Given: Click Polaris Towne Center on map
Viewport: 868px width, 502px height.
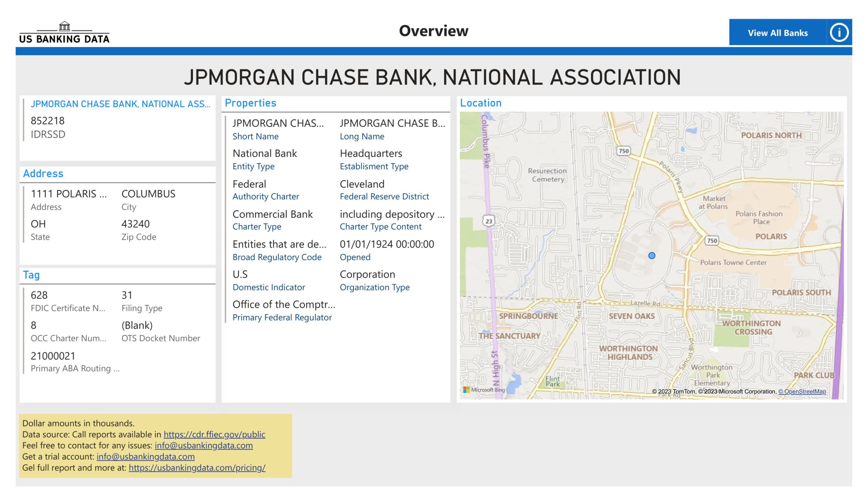Looking at the screenshot, I should click(733, 262).
